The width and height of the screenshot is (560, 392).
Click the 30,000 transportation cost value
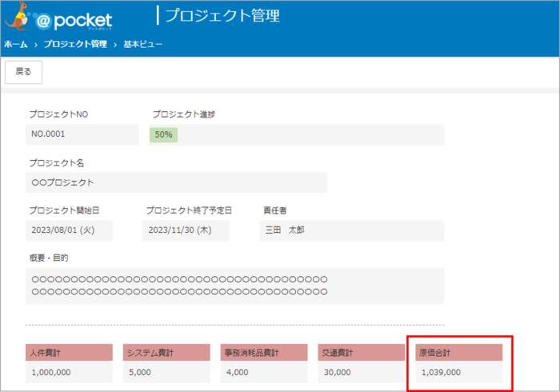click(362, 372)
